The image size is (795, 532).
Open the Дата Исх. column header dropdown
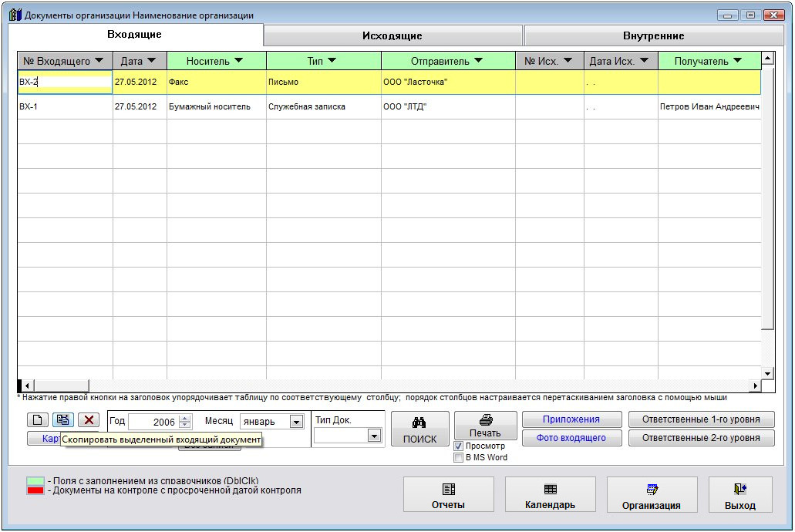[x=644, y=61]
